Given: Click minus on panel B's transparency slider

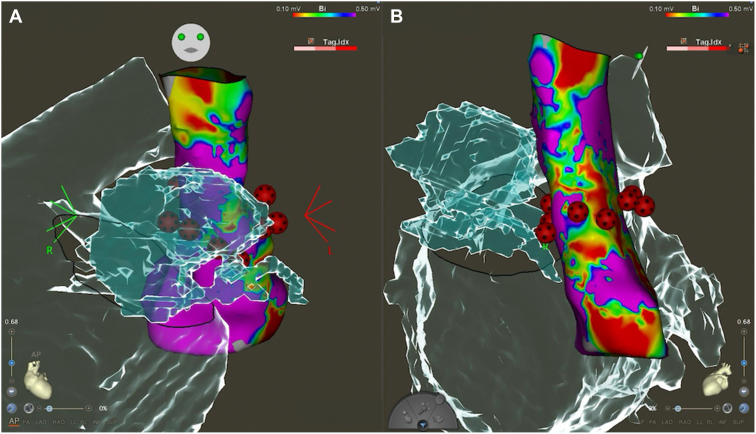Looking at the screenshot, I should click(x=668, y=408).
